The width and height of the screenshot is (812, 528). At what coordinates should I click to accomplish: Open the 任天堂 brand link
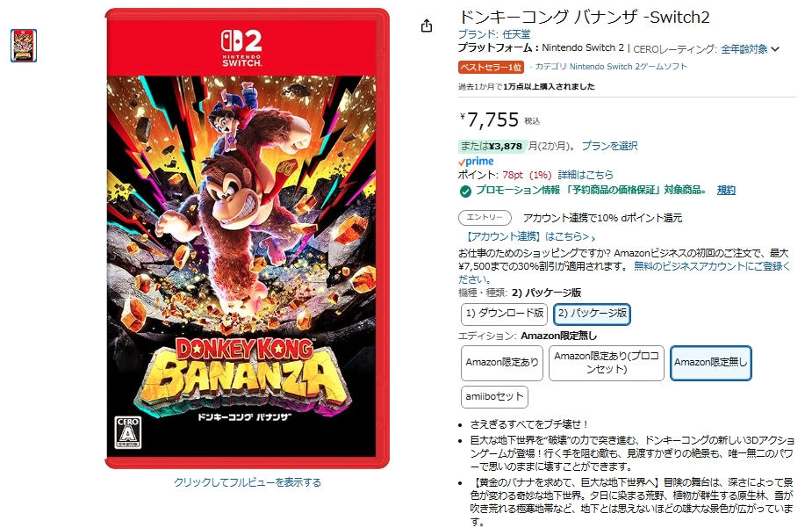pyautogui.click(x=516, y=34)
